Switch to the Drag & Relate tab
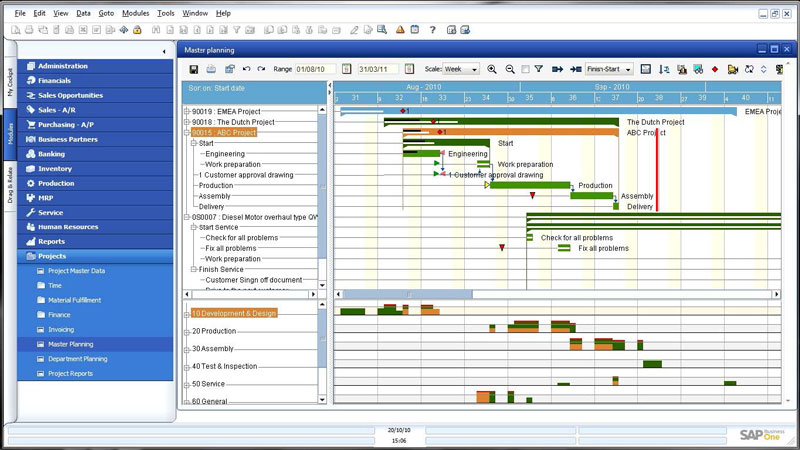This screenshot has width=800, height=450. coord(10,185)
